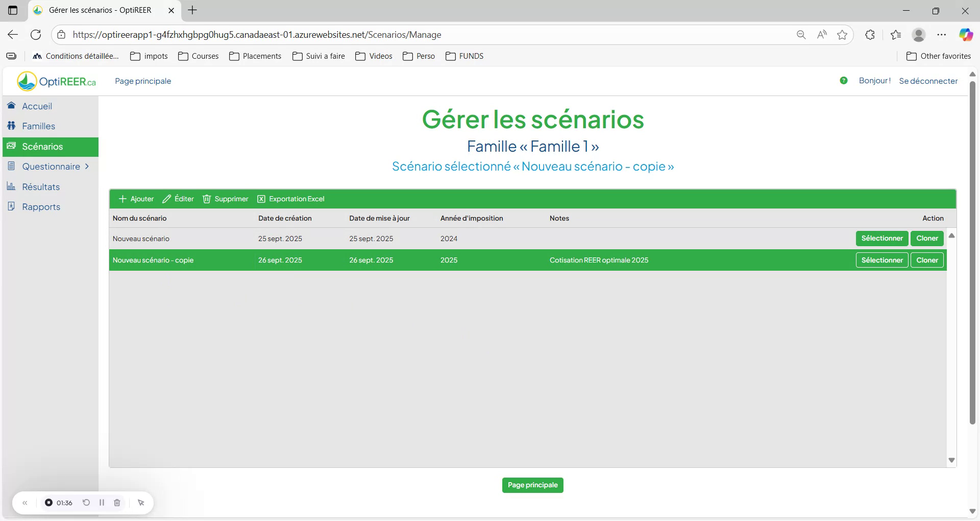Switch to the Gérer les scénarios tab
Image resolution: width=980 pixels, height=521 pixels.
(100, 10)
